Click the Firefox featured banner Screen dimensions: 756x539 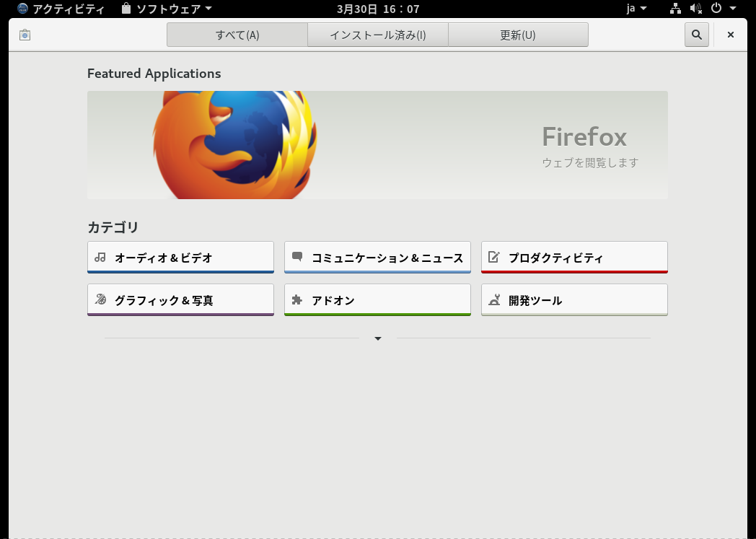coord(377,144)
